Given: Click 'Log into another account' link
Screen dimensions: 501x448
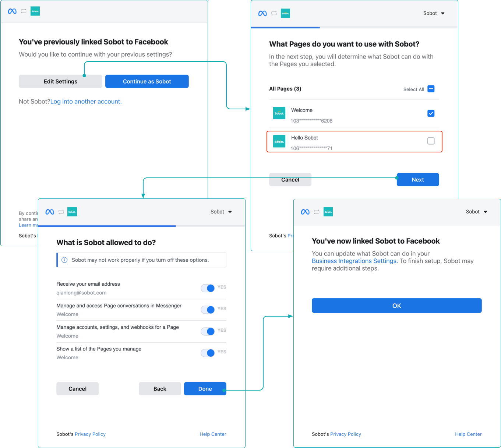Looking at the screenshot, I should point(86,102).
